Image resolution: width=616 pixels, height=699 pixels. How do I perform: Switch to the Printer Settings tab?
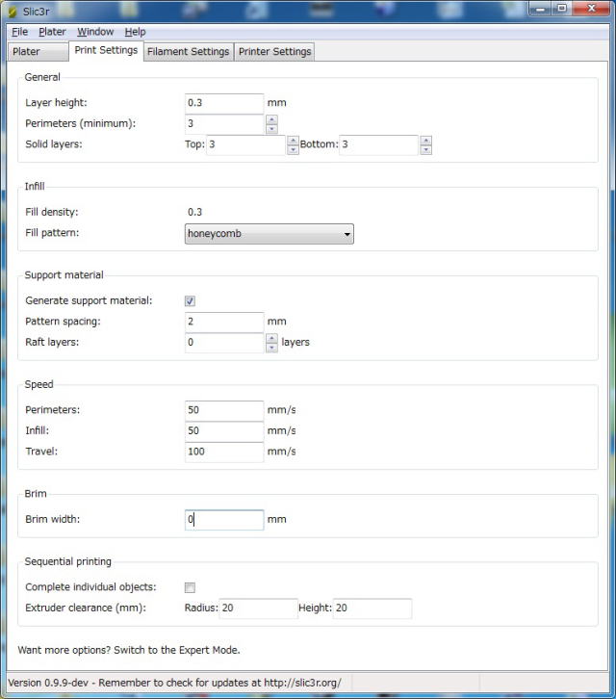tap(274, 52)
